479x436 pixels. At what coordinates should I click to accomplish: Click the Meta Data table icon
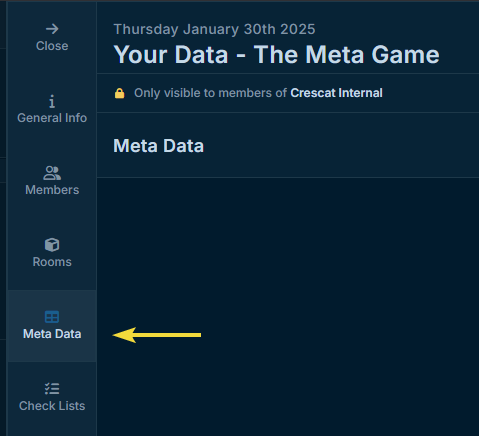point(52,317)
